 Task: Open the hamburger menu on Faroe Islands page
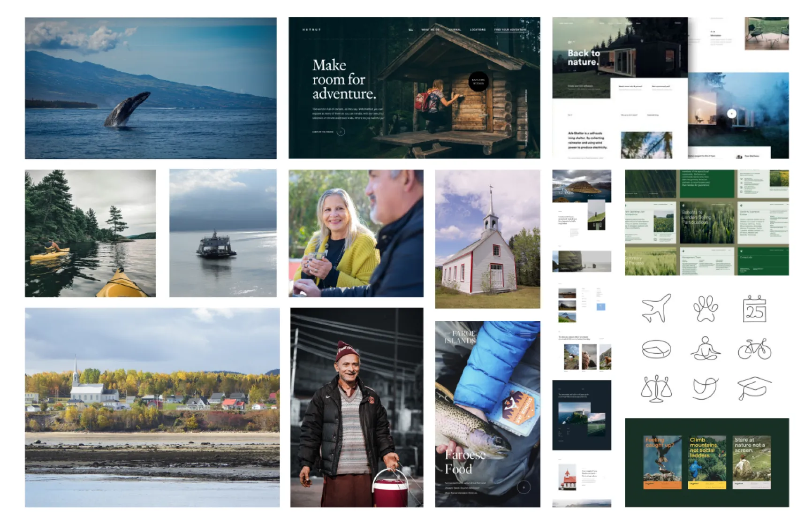[x=525, y=334]
